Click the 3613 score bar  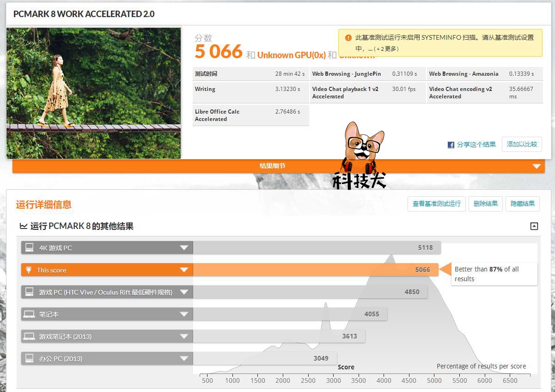[x=279, y=336]
